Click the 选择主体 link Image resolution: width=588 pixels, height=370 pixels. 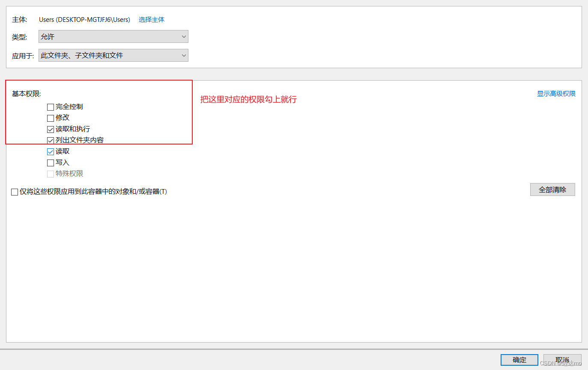(x=152, y=20)
